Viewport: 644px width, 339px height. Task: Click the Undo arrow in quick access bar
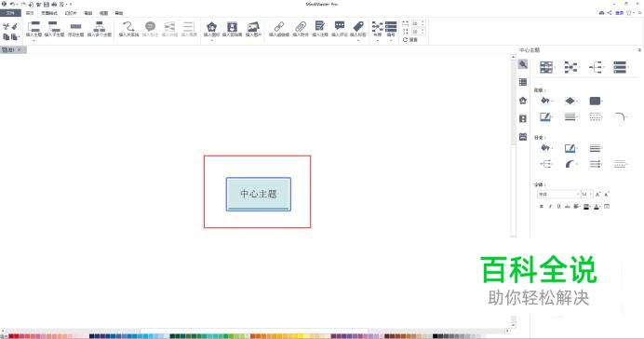[12, 4]
